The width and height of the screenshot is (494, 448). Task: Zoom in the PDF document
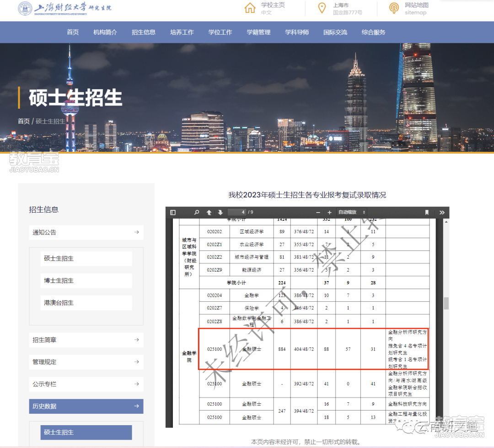click(329, 213)
